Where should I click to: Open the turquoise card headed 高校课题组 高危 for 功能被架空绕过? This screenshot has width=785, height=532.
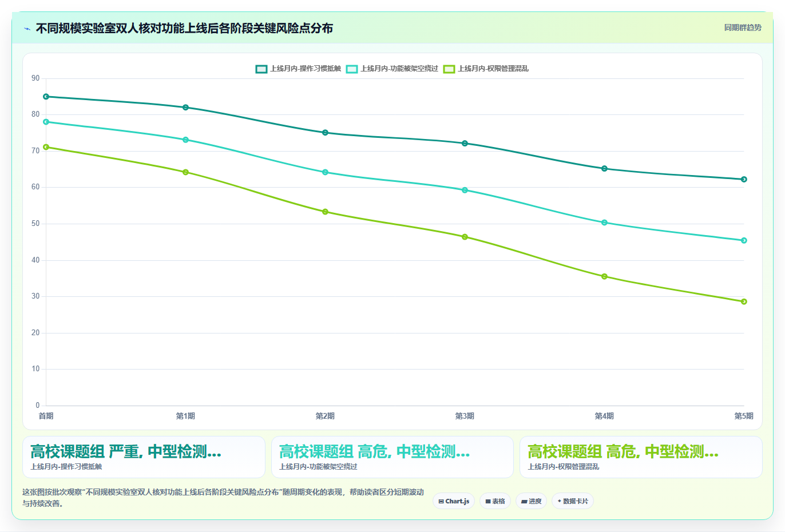[x=392, y=457]
